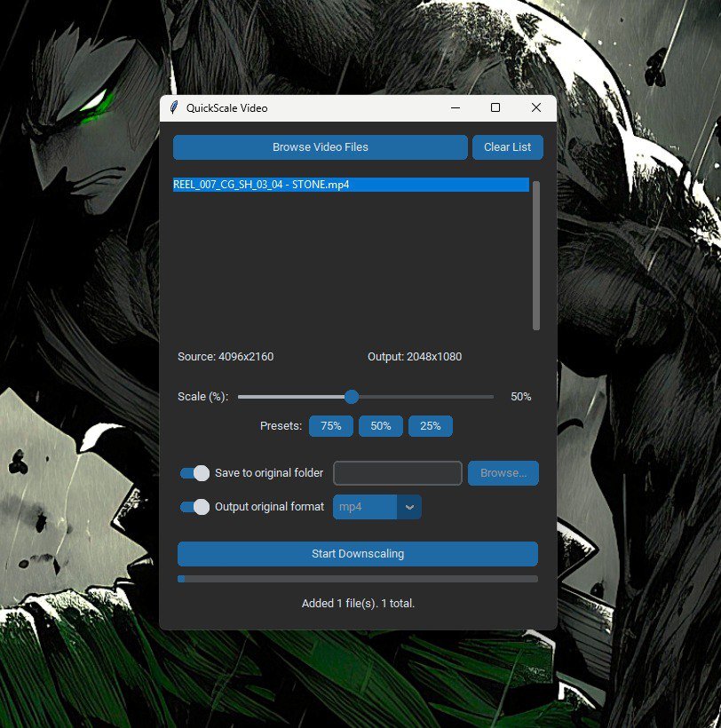Clear the file list
Image resolution: width=721 pixels, height=728 pixels.
(x=507, y=147)
